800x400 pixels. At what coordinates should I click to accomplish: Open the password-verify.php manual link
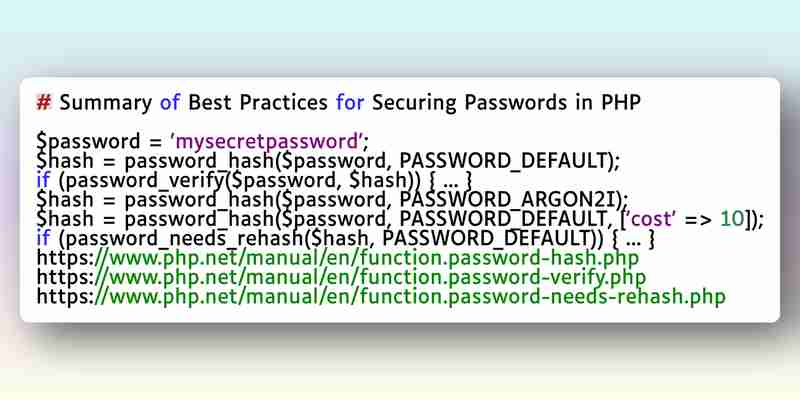[341, 278]
